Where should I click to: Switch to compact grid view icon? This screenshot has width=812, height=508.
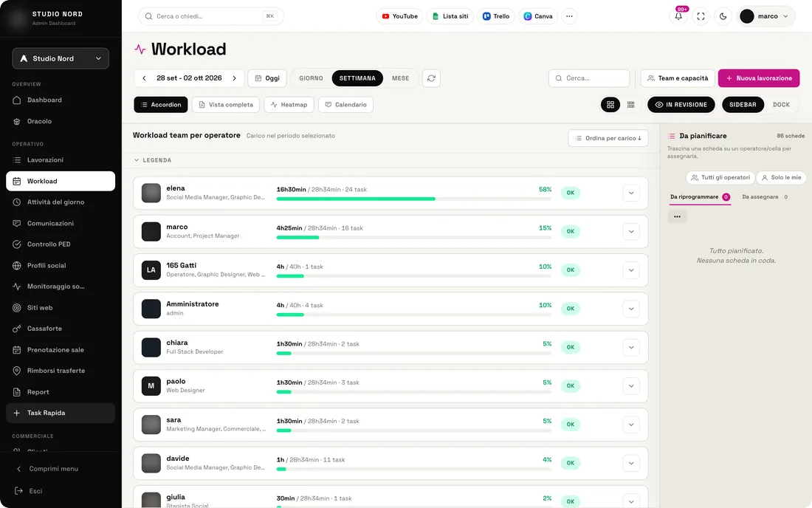pyautogui.click(x=630, y=105)
